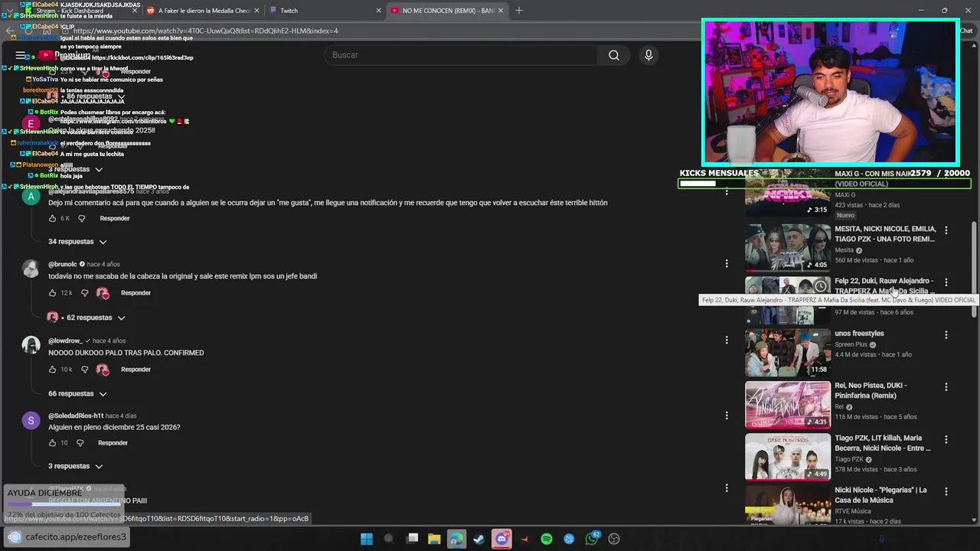This screenshot has width=980, height=551.
Task: Close the Twitch tab
Action: pyautogui.click(x=378, y=11)
